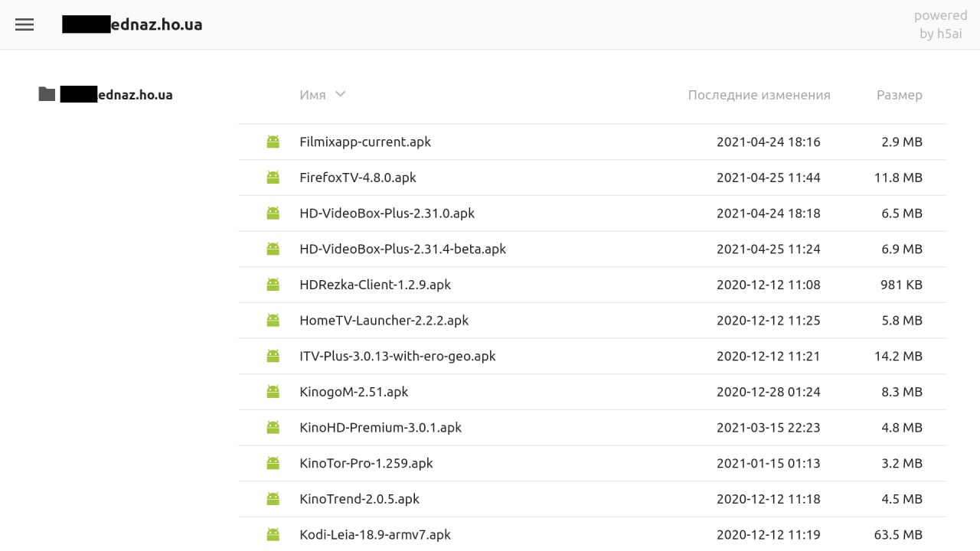Screen dimensions: 980x551
Task: Click size value 4.5 MB
Action: click(x=902, y=499)
